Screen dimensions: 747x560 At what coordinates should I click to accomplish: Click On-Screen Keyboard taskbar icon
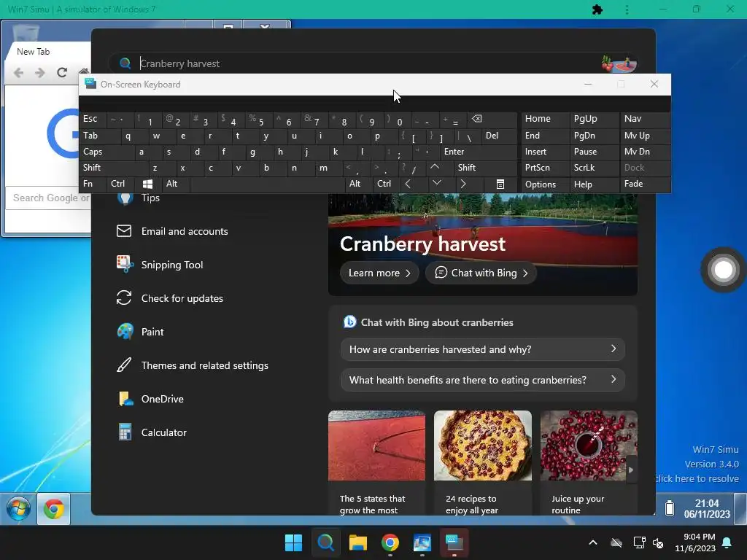(454, 542)
